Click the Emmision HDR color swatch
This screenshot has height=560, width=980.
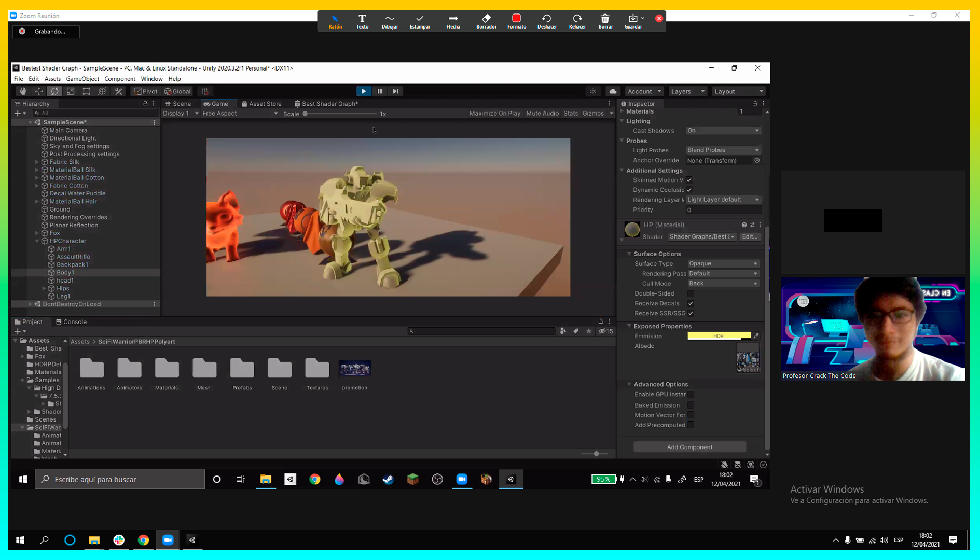coord(719,336)
